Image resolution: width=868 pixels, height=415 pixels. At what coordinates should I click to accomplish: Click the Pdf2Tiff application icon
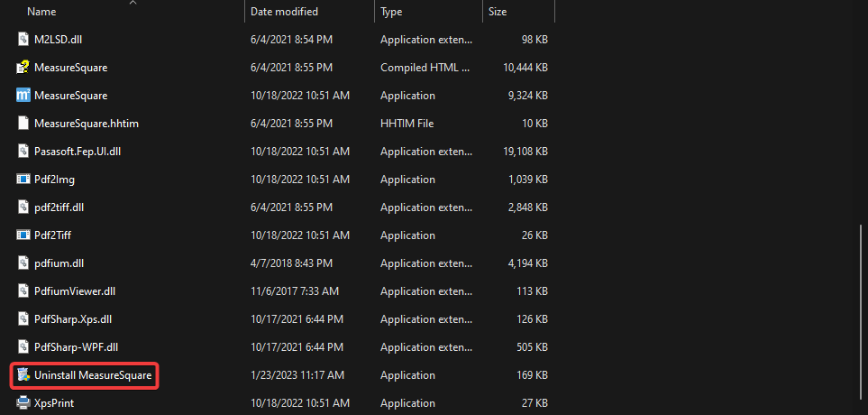pos(24,235)
